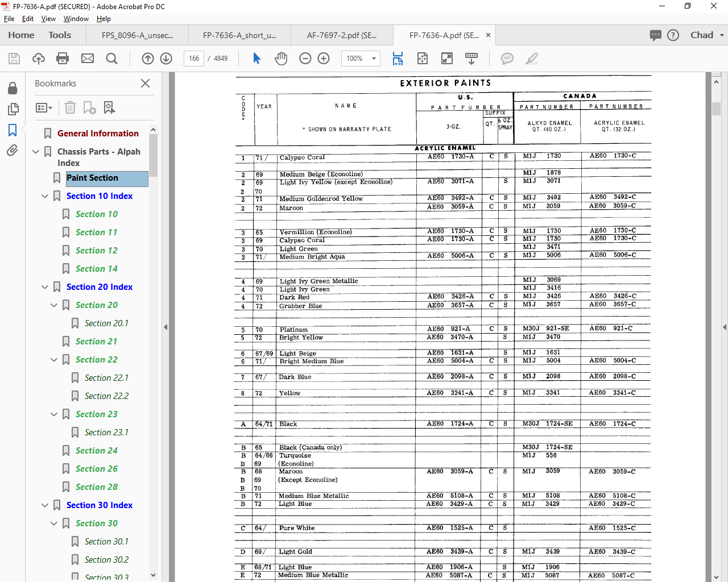Click the Save file icon
Image resolution: width=728 pixels, height=582 pixels.
(14, 59)
